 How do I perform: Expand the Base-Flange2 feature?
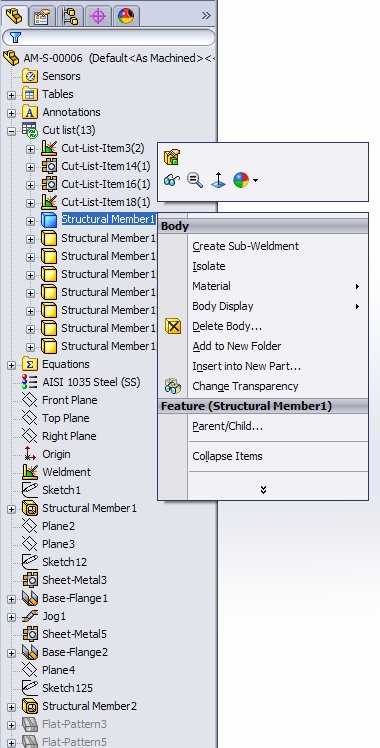coord(11,654)
